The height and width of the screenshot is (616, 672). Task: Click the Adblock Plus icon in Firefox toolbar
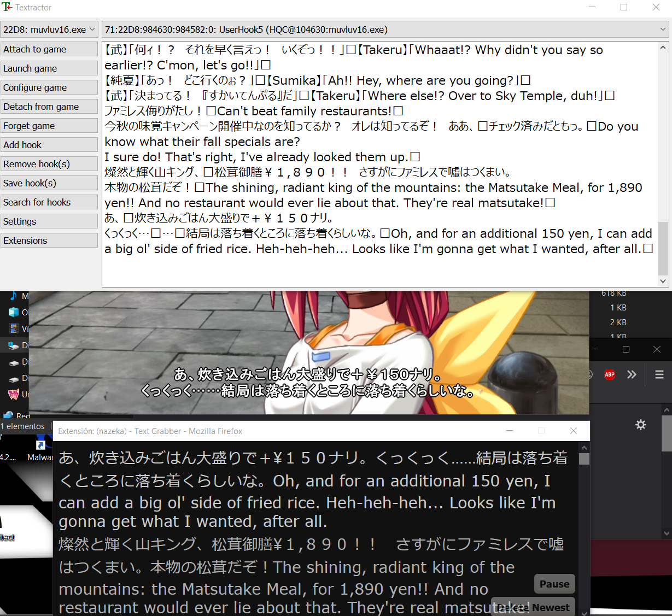(609, 374)
